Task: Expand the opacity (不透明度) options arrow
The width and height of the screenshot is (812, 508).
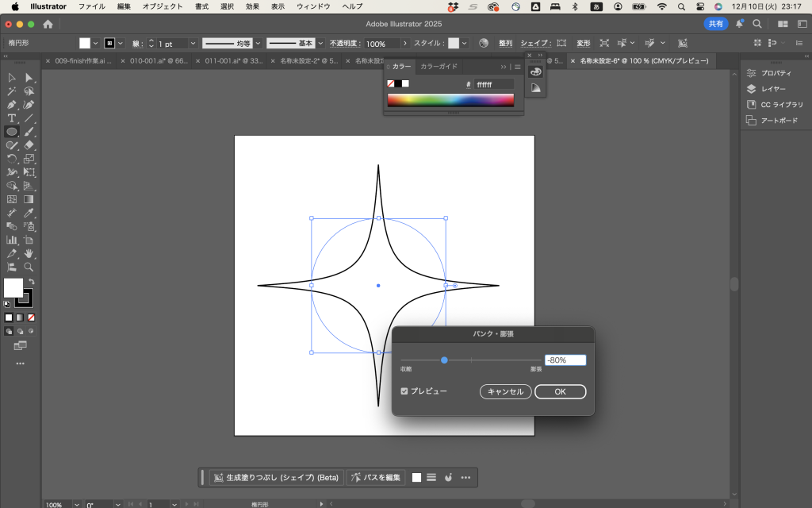Action: click(x=405, y=44)
